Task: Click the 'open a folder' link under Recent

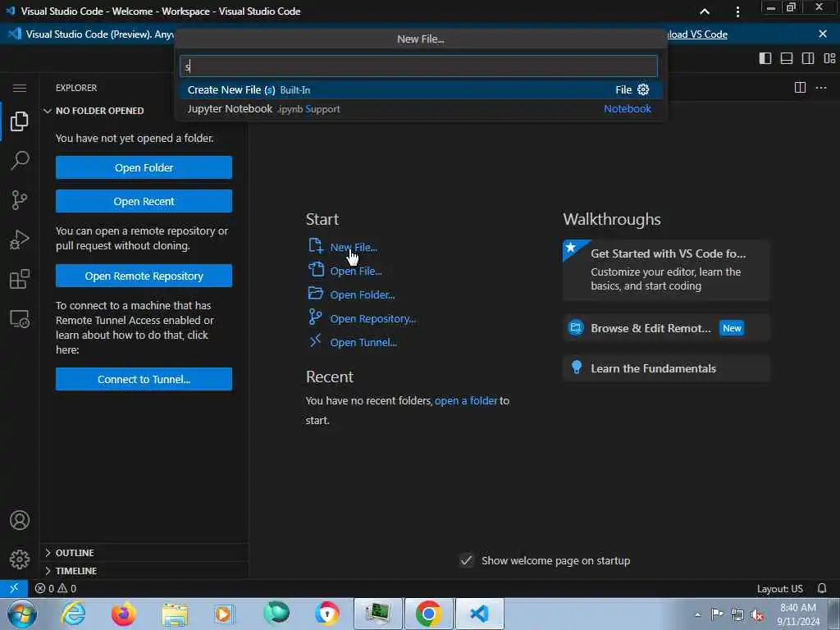Action: pos(466,400)
